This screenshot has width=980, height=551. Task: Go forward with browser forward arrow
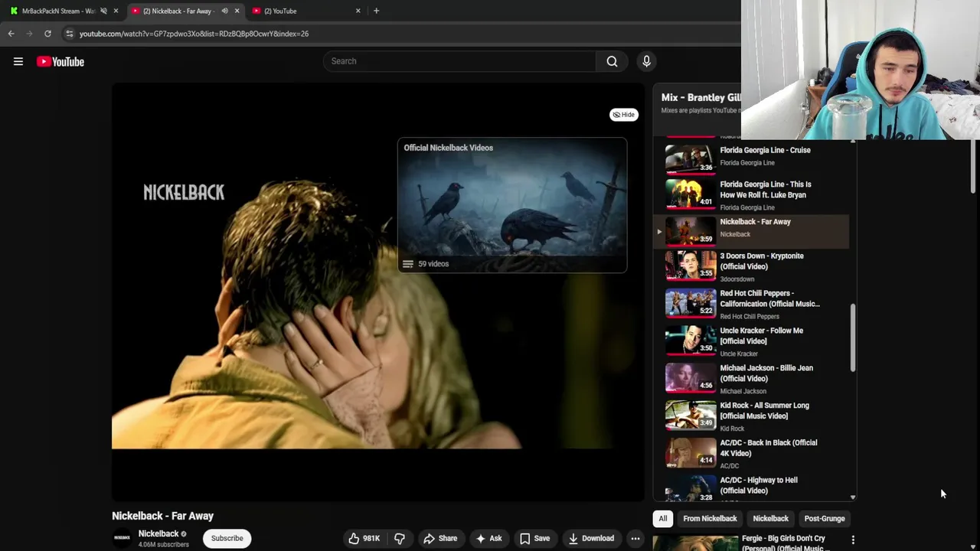click(29, 34)
